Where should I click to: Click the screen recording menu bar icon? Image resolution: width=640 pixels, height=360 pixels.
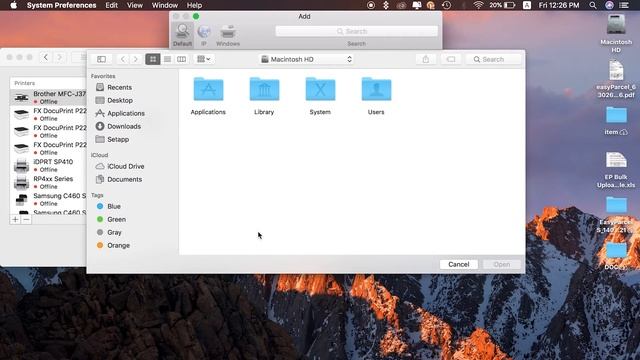click(x=371, y=5)
